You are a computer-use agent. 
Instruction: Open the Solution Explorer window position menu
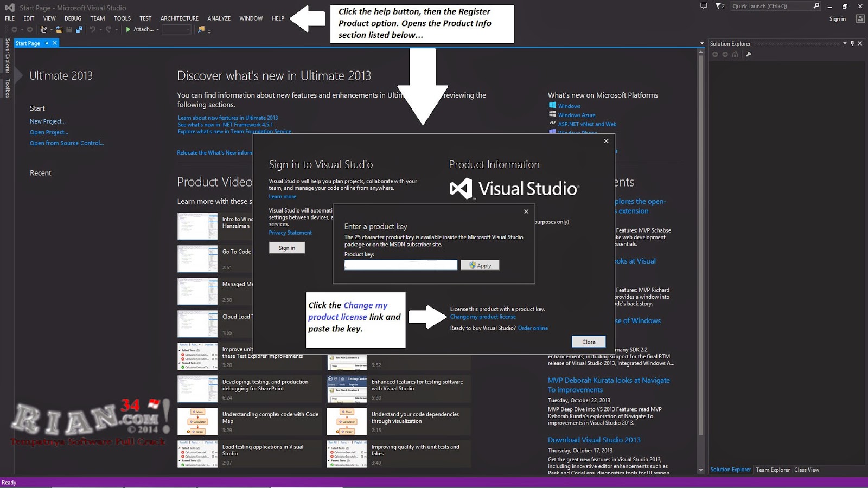coord(845,43)
